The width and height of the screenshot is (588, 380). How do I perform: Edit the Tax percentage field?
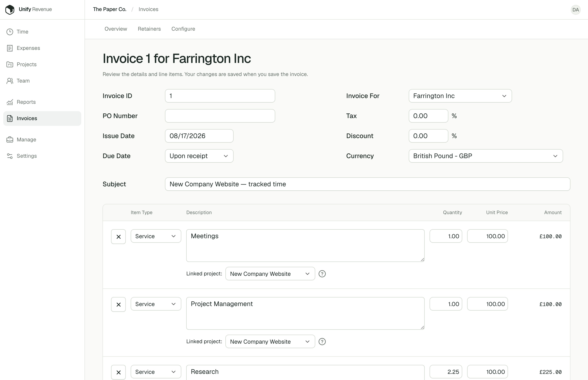428,116
